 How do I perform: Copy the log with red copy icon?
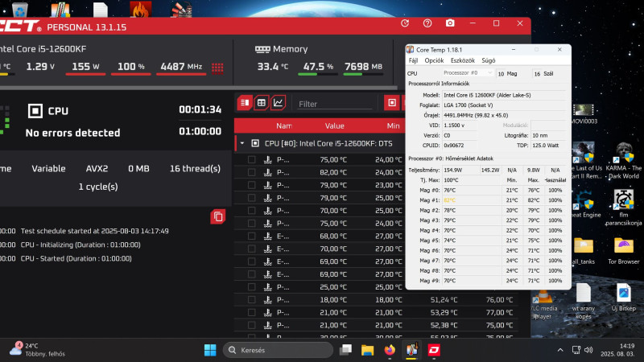point(217,216)
